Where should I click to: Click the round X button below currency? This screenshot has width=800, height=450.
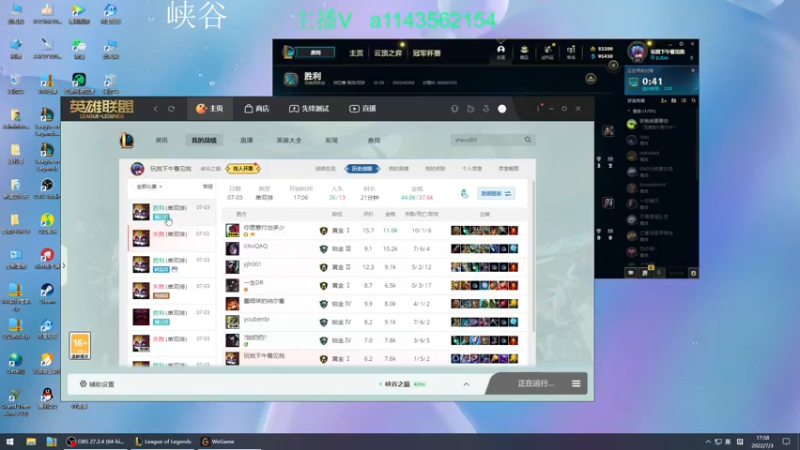[x=613, y=65]
